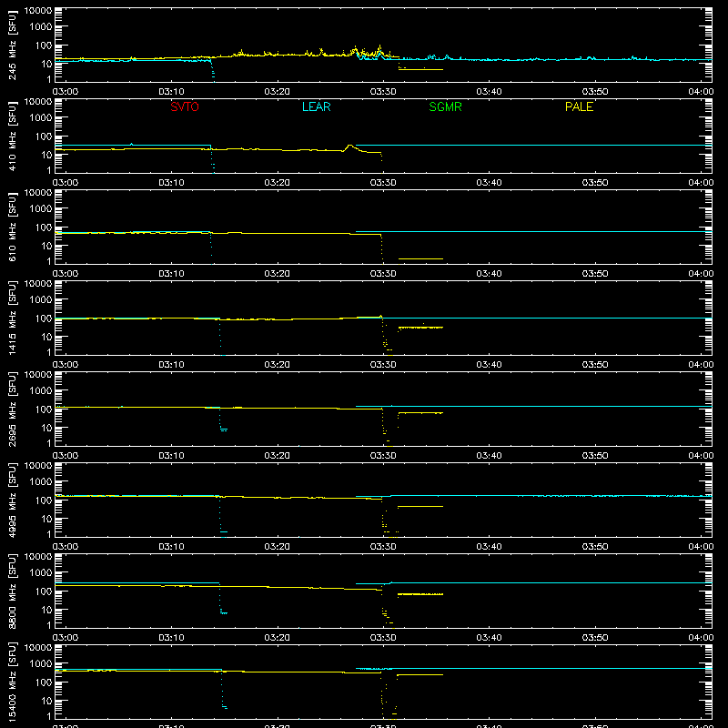Screen dimensions: 728x728
Task: Click 03:20 time label under 410 MHz plot
Action: click(278, 183)
